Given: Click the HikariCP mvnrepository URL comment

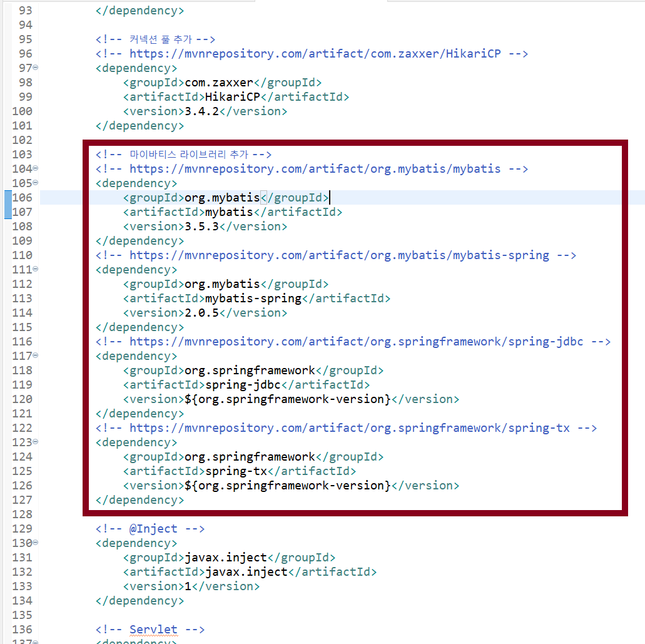Looking at the screenshot, I should coord(312,54).
